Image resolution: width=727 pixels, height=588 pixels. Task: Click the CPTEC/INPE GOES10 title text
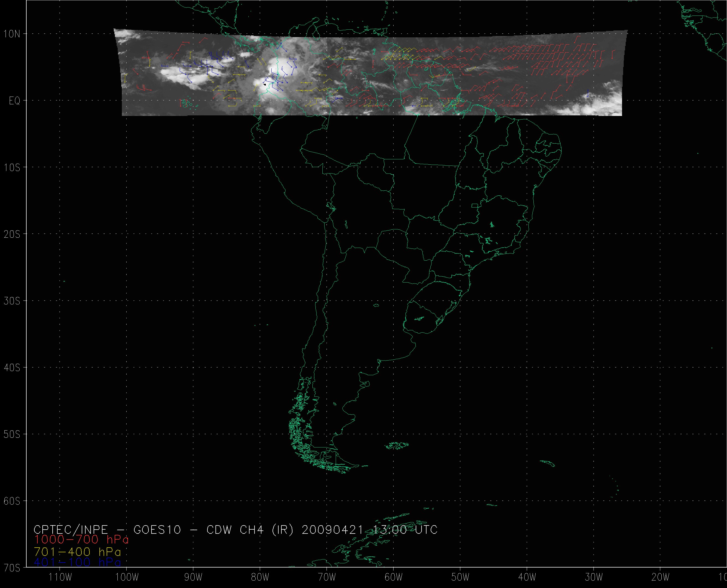(x=236, y=529)
